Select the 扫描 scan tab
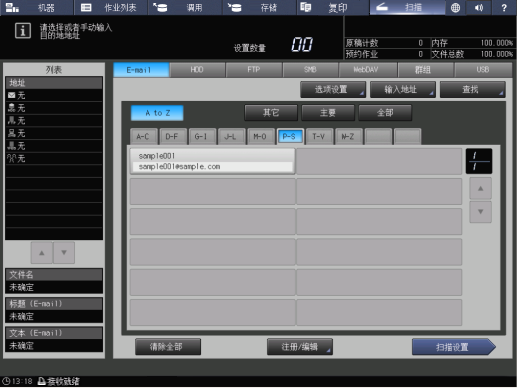 click(x=407, y=7)
